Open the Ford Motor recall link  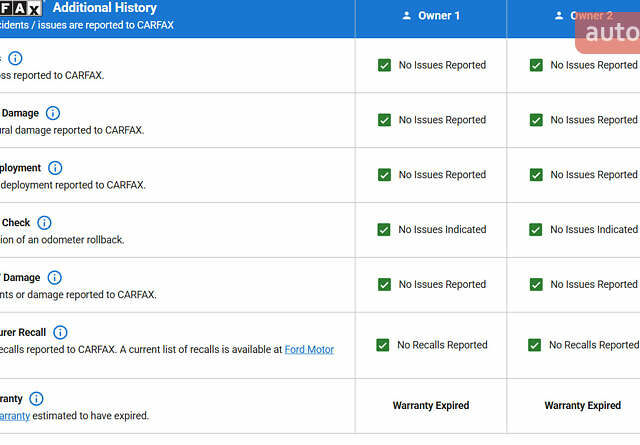(x=309, y=349)
